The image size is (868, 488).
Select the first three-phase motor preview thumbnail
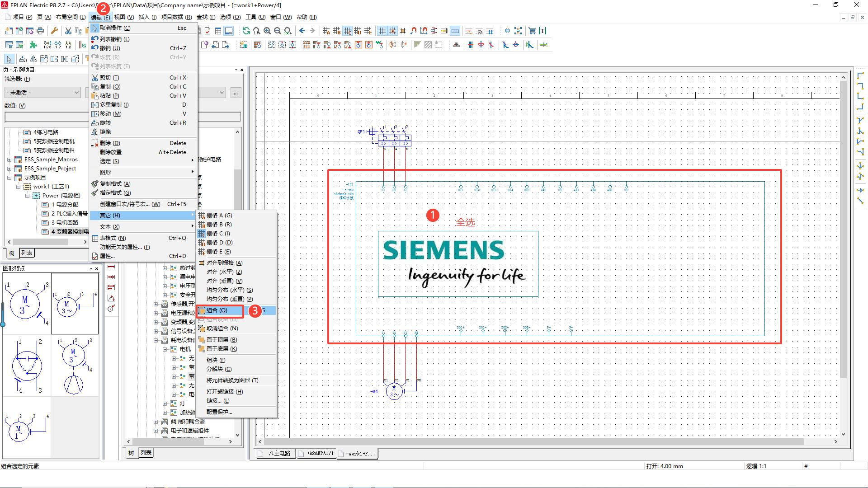[x=27, y=303]
